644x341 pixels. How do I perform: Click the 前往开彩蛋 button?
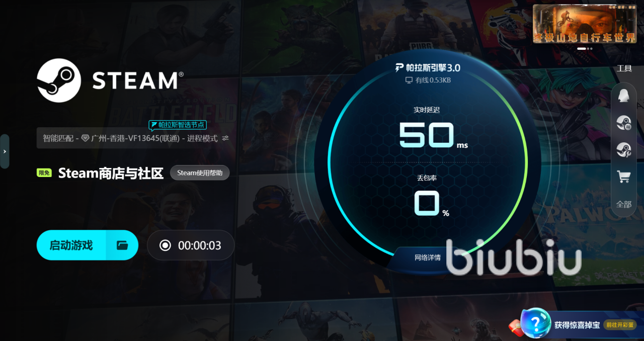(x=619, y=325)
